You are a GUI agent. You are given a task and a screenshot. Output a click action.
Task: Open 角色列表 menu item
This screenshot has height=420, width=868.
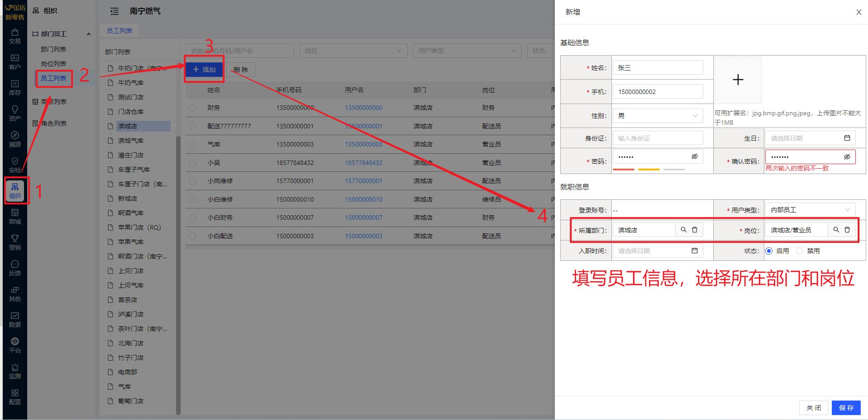click(x=54, y=123)
